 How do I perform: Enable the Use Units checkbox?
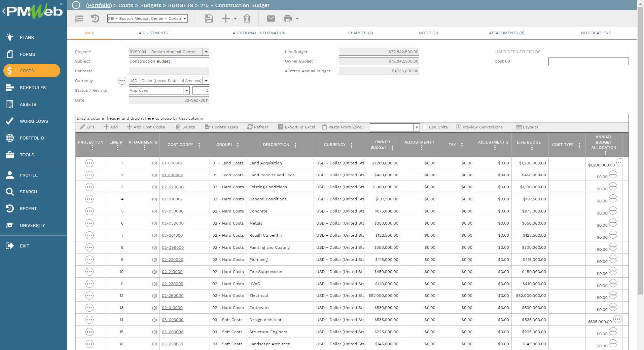point(424,127)
